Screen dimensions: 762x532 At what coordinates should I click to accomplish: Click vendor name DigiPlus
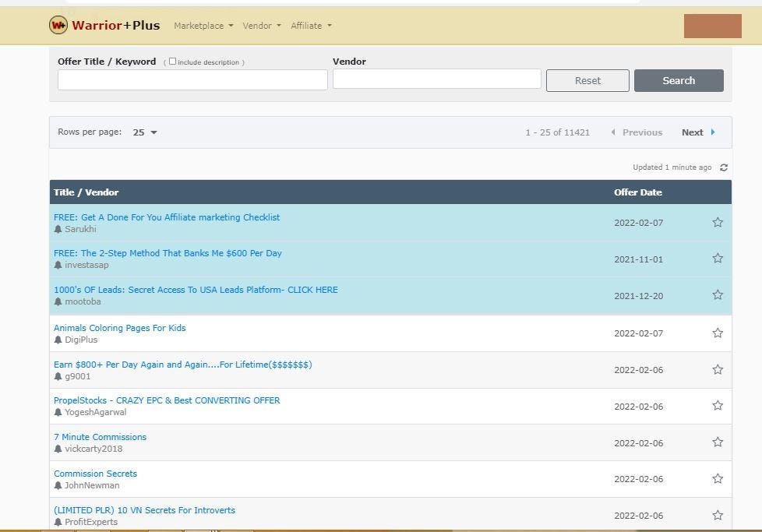pyautogui.click(x=81, y=340)
